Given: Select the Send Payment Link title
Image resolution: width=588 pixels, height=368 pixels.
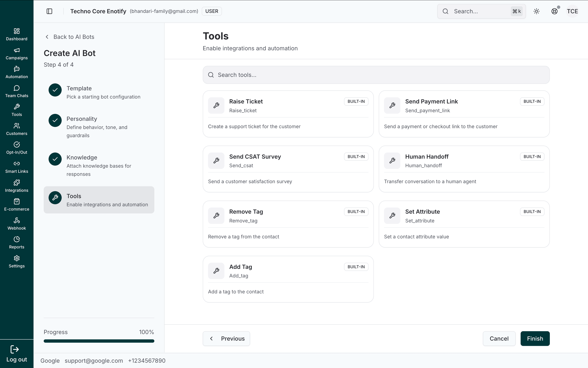Looking at the screenshot, I should click(x=431, y=101).
